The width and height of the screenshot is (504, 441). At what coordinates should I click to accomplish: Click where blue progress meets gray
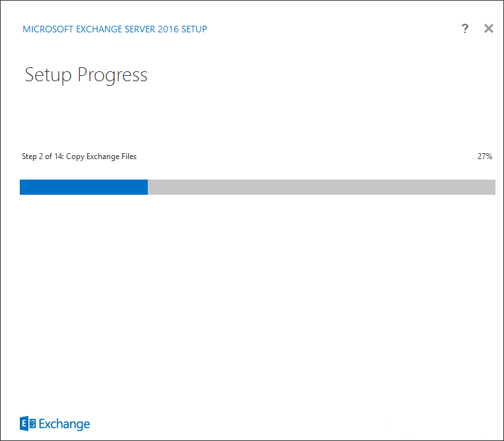pyautogui.click(x=148, y=187)
